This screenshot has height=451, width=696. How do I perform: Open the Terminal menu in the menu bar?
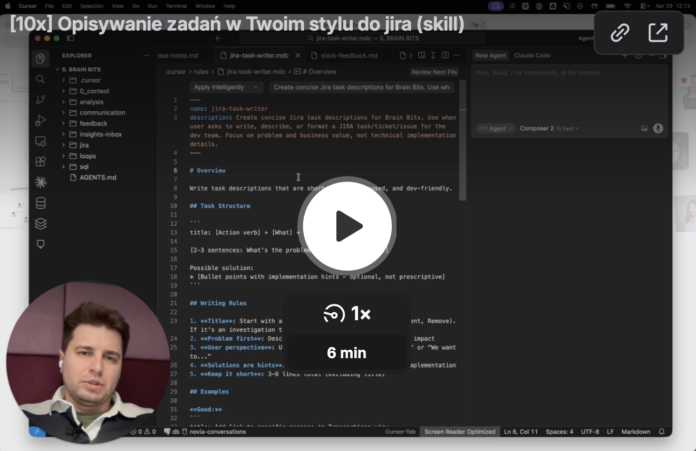[176, 6]
